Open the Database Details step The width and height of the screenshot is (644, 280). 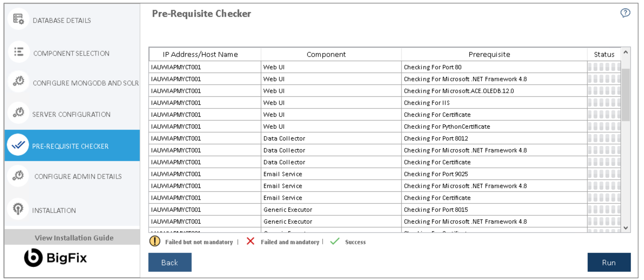click(62, 21)
